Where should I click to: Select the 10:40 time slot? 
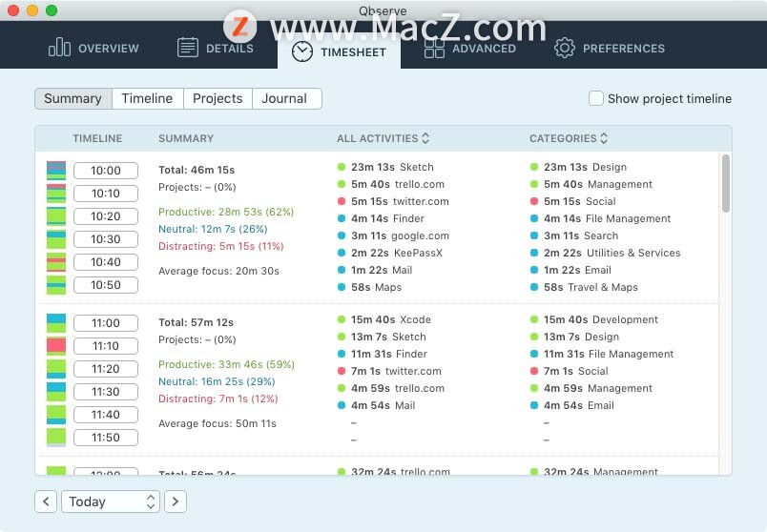pos(106,262)
